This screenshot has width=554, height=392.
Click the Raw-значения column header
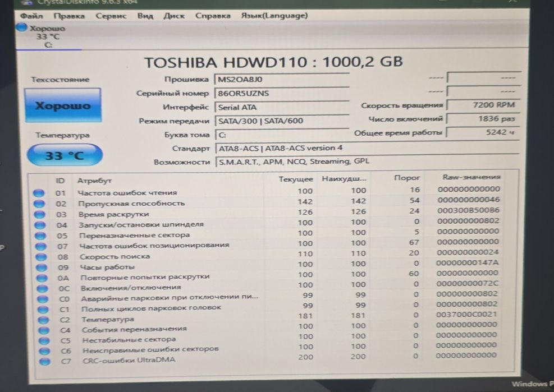(x=471, y=177)
